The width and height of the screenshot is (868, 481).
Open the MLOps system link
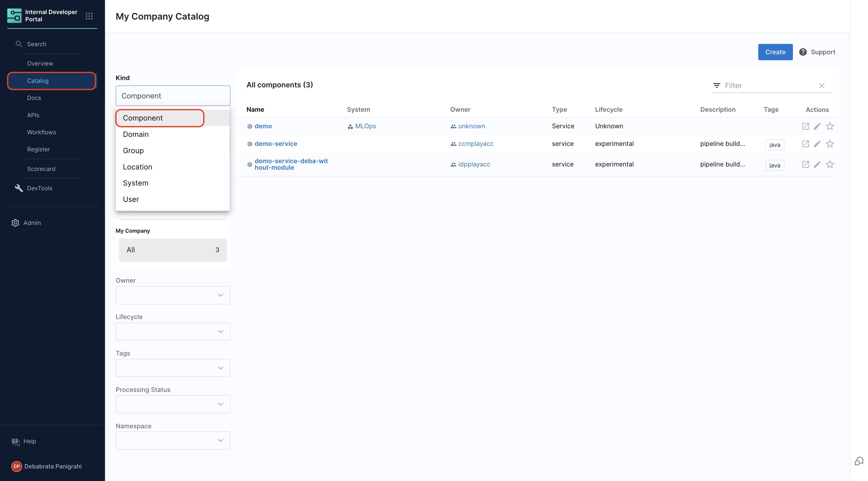[365, 126]
